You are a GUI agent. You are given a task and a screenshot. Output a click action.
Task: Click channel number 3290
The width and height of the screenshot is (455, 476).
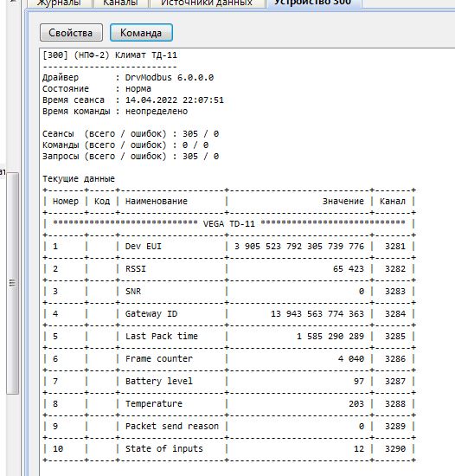tap(395, 448)
